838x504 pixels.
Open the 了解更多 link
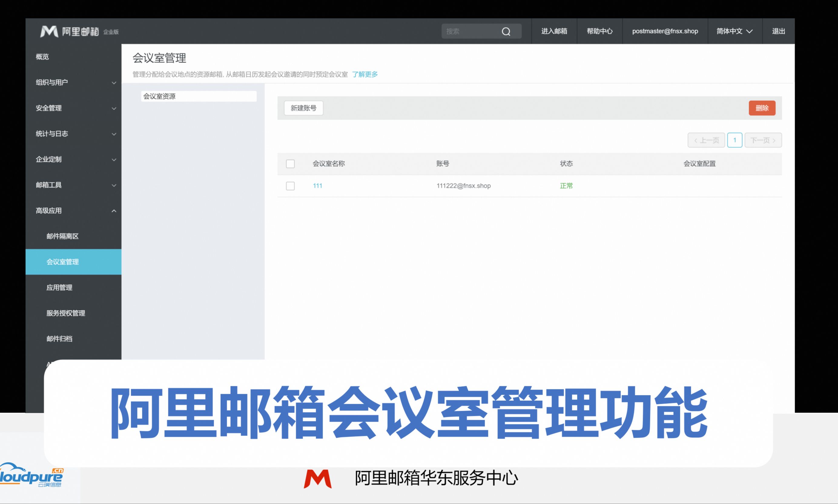coord(365,74)
